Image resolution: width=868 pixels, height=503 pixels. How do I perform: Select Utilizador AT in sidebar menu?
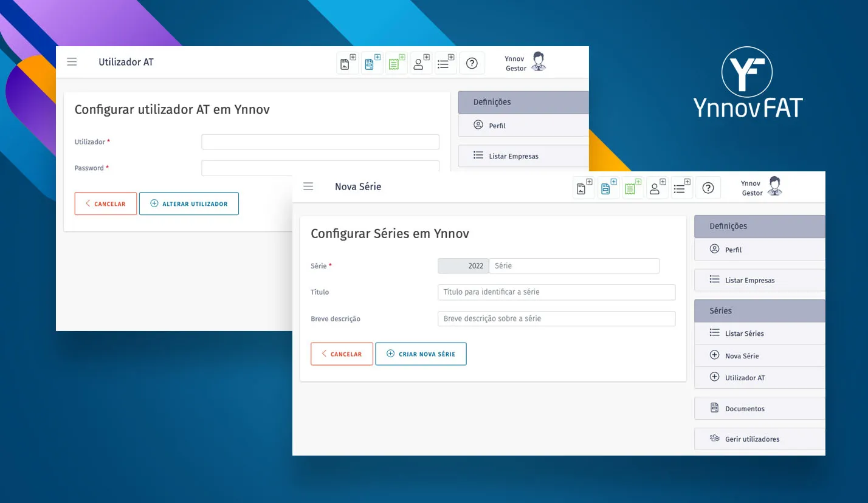point(760,377)
